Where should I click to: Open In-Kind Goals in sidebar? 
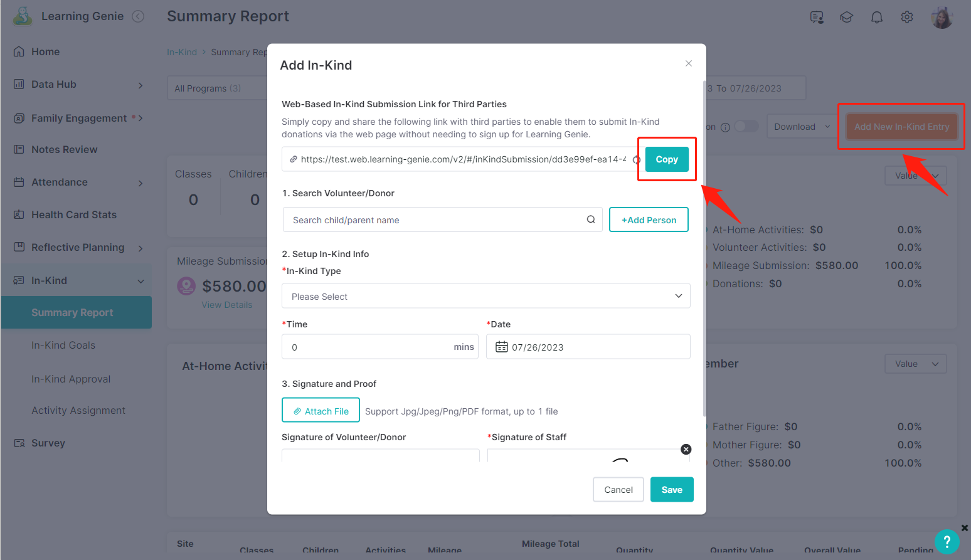tap(63, 346)
